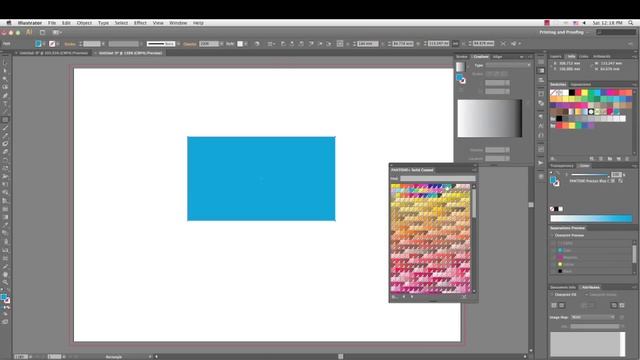Viewport: 640px width, 360px height.
Task: Pick the yellow swatch in the Swatches top row
Action: click(x=584, y=93)
